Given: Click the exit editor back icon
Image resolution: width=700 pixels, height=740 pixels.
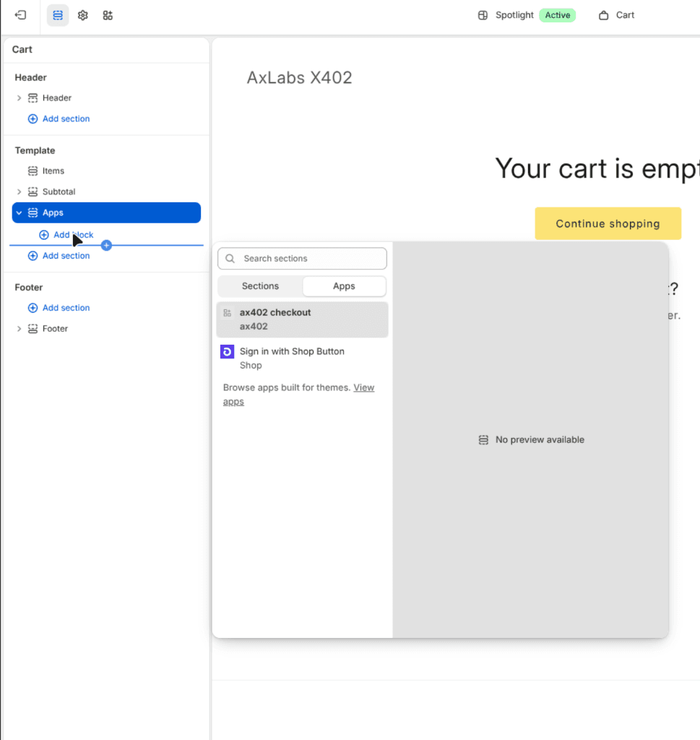Looking at the screenshot, I should pyautogui.click(x=20, y=15).
